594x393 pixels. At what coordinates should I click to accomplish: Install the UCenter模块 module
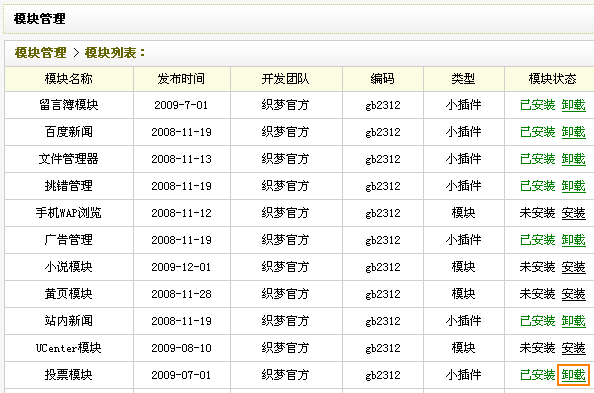click(573, 348)
